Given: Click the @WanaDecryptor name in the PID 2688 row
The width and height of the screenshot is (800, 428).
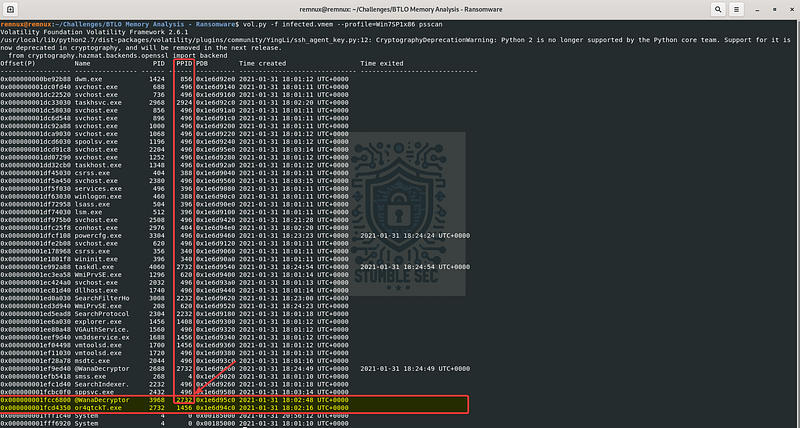Looking at the screenshot, I should [x=102, y=369].
